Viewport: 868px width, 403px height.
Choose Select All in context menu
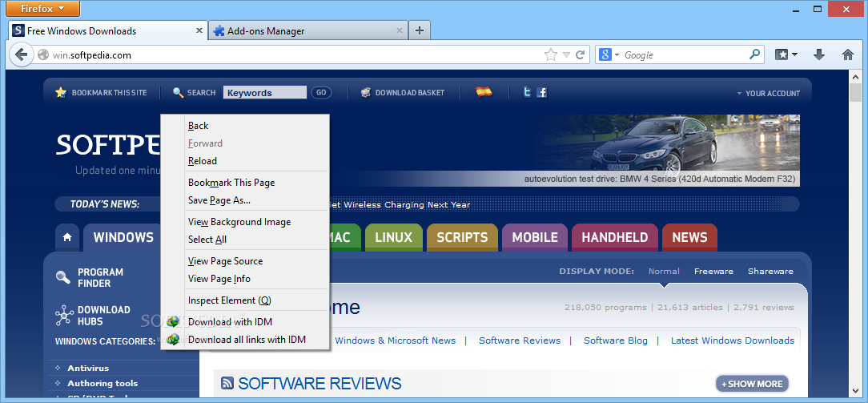[x=245, y=239]
